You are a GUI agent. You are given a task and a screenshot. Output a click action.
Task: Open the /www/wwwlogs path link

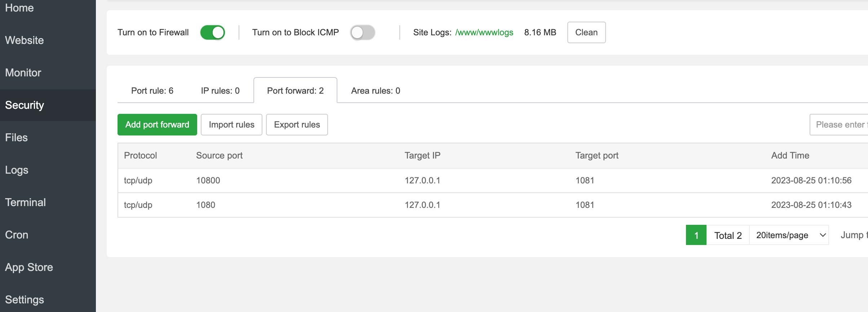coord(484,32)
